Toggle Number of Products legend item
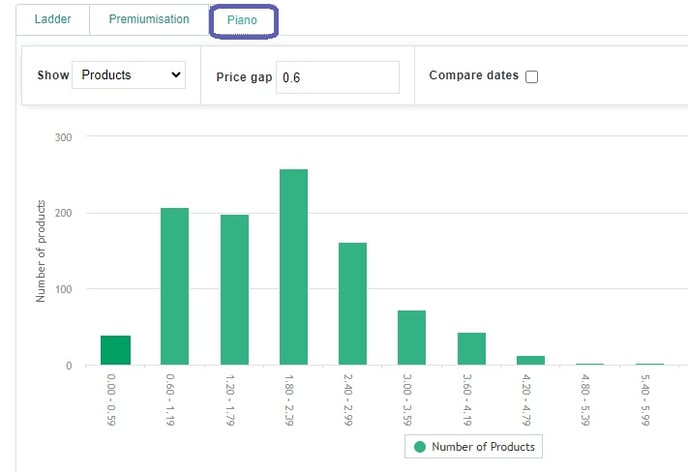 pyautogui.click(x=473, y=447)
